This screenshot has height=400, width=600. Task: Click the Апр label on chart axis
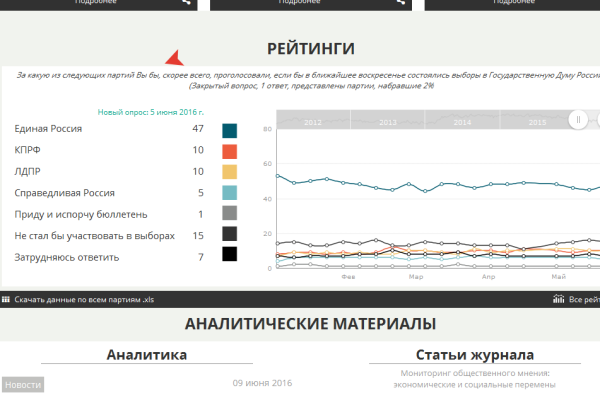[x=488, y=277]
